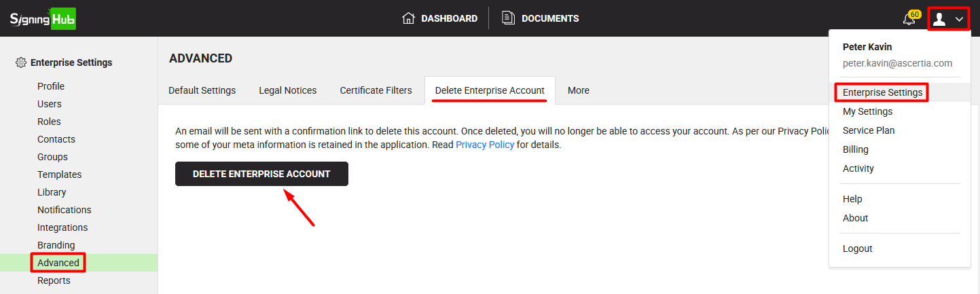Select the Certificate Filters tab
This screenshot has height=294, width=980.
[x=376, y=90]
